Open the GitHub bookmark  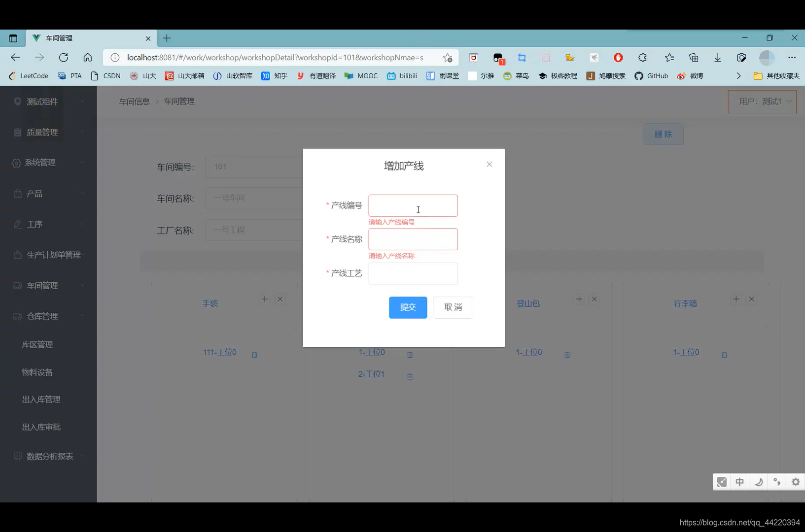[651, 76]
